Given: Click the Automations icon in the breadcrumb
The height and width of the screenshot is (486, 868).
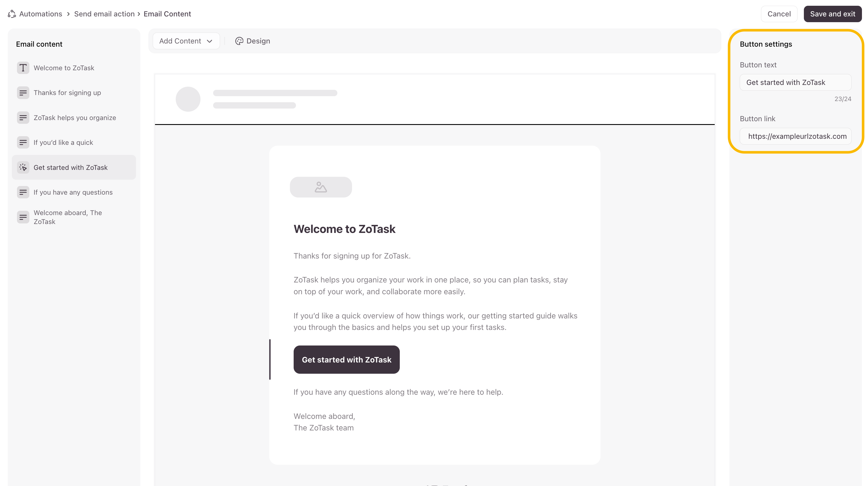Looking at the screenshot, I should (x=12, y=14).
